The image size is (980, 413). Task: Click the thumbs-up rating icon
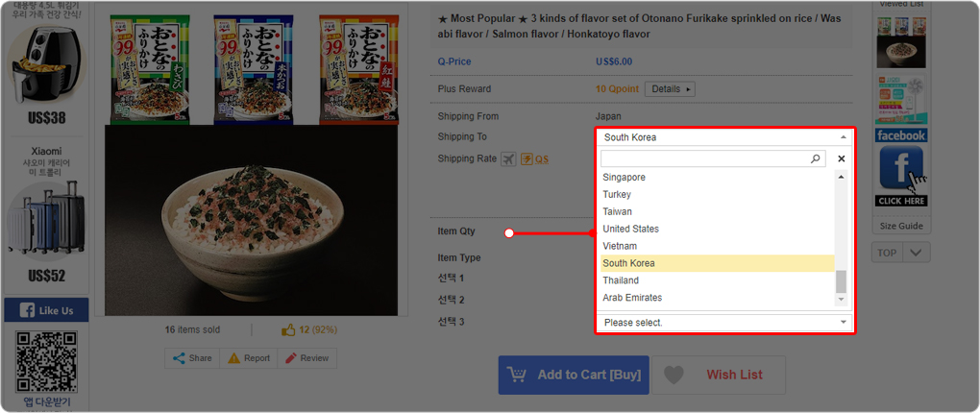pos(288,329)
